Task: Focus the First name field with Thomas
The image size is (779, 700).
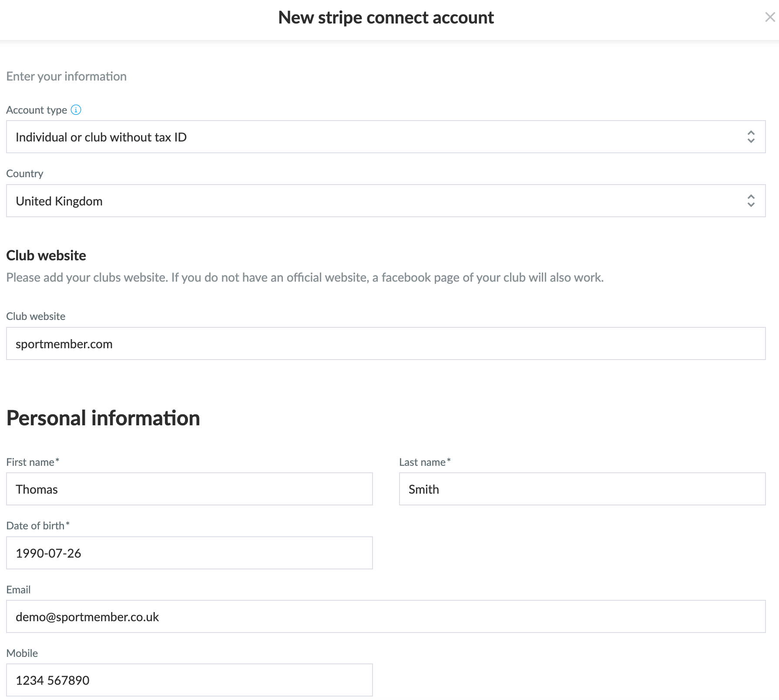Action: tap(189, 489)
